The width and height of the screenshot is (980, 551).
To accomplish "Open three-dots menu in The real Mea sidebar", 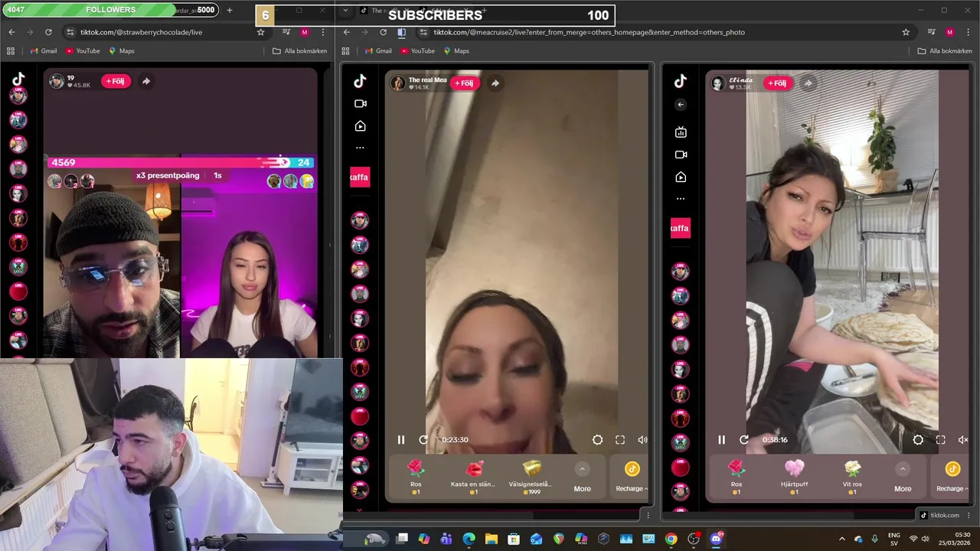I will click(360, 148).
